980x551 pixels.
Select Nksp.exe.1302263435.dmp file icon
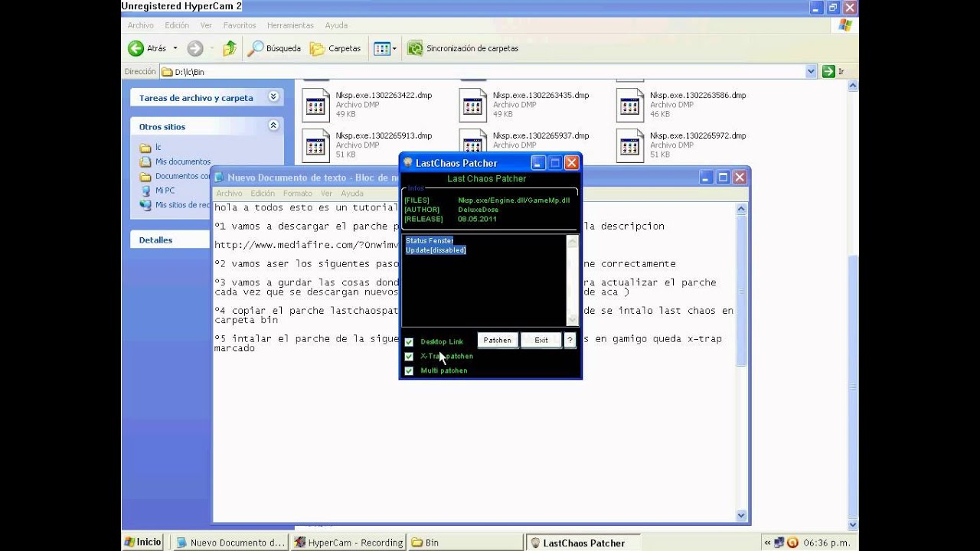point(472,106)
